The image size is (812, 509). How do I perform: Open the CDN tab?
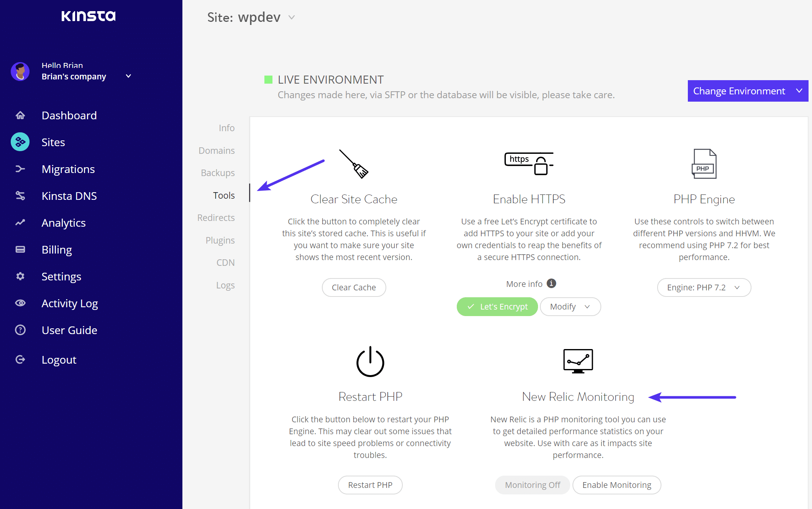225,262
